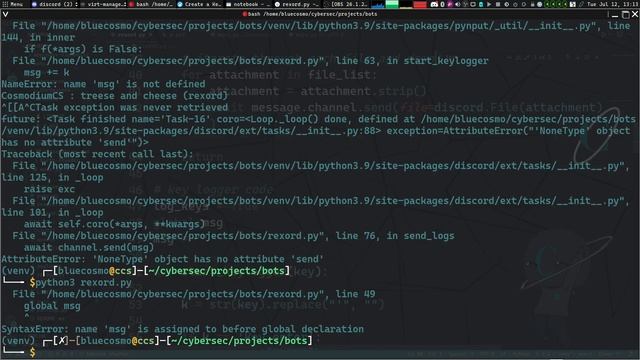Click the display monitor tray icon

point(473,4)
